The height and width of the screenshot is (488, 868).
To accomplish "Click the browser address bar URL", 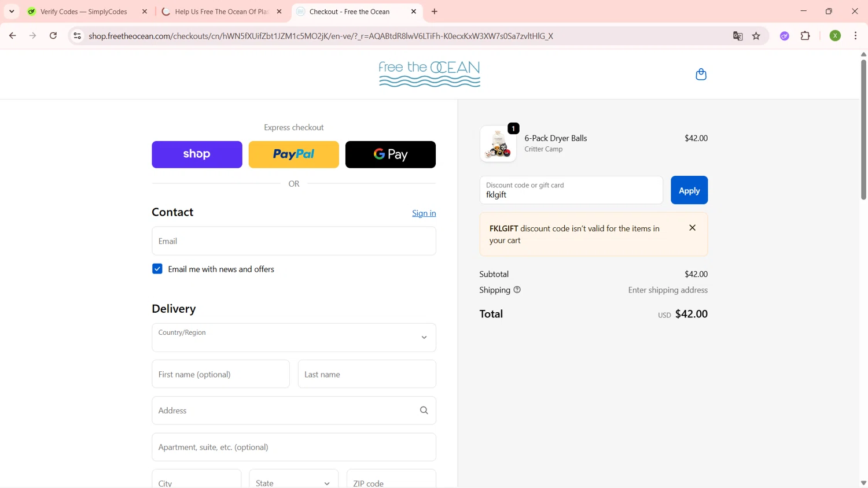I will (321, 36).
